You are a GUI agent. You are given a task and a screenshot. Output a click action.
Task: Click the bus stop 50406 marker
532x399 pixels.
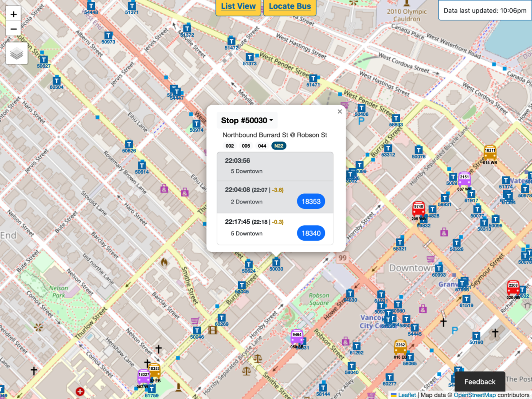click(x=361, y=108)
